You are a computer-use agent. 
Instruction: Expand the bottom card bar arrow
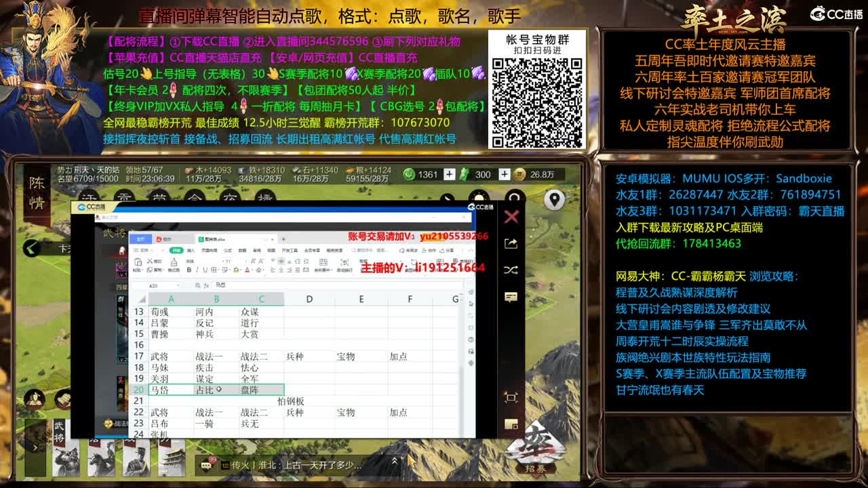point(35,448)
